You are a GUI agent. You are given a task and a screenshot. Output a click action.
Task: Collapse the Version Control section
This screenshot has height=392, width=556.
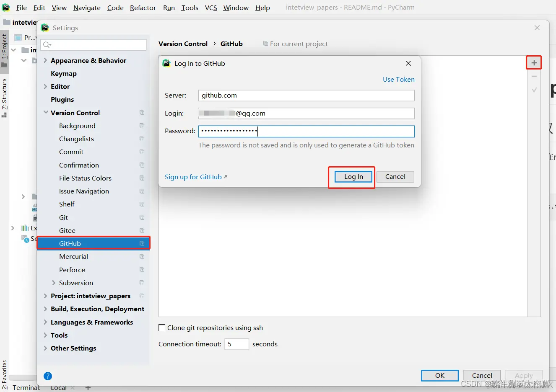(x=45, y=113)
